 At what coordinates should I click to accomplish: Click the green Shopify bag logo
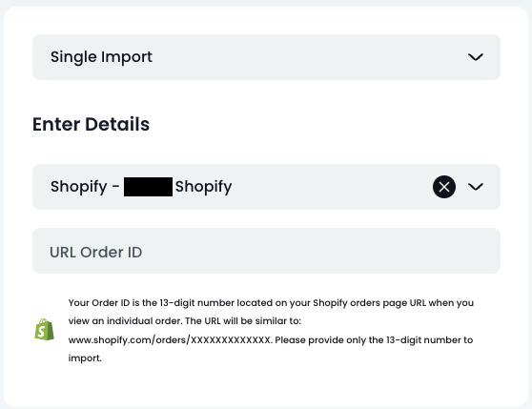(44, 329)
